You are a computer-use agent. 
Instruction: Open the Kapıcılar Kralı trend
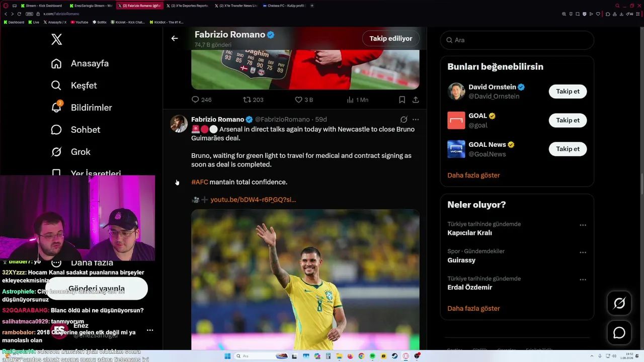click(x=469, y=233)
